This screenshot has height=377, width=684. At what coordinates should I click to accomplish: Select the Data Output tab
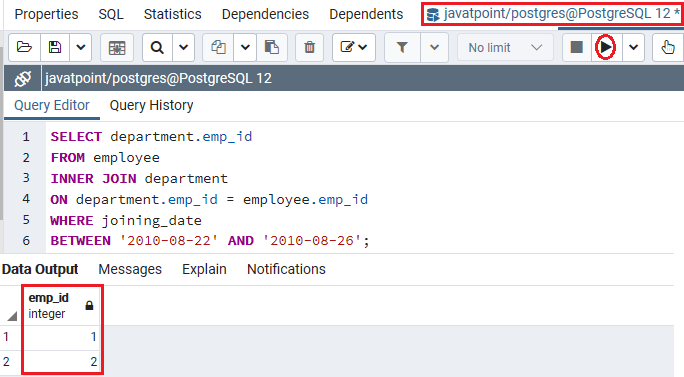click(40, 269)
